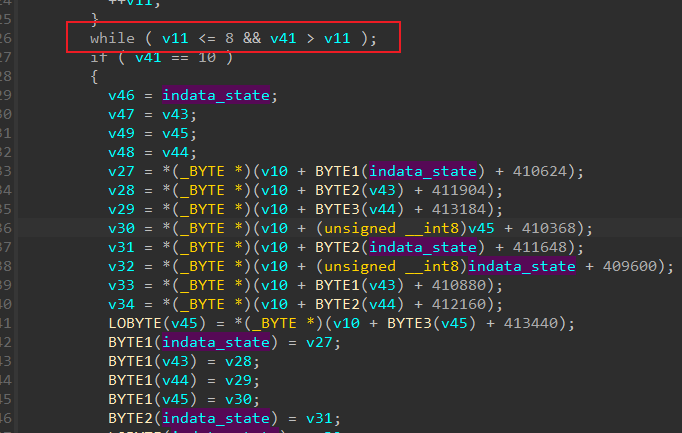Screen dimensions: 682x433
Task: Click 'BYTE1(indata_state) = v27;' line
Action: 224,342
